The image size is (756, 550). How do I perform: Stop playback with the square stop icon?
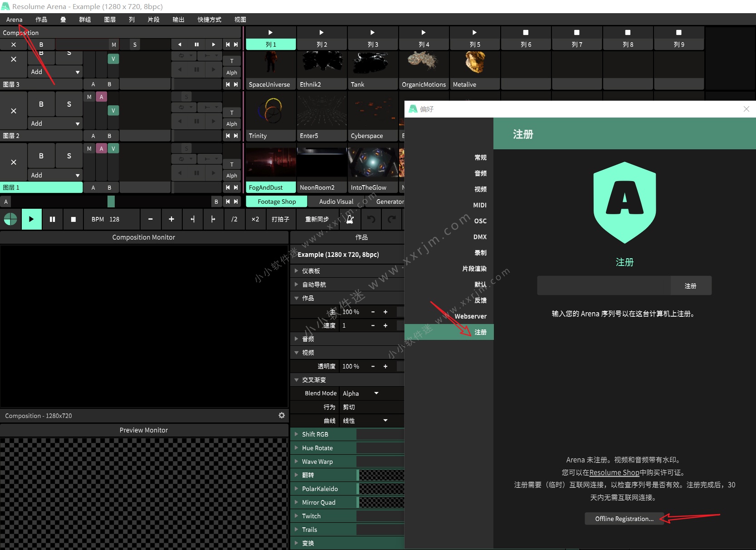(x=73, y=219)
